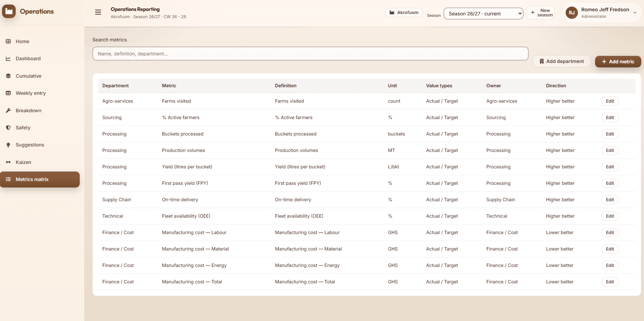This screenshot has height=321, width=644.
Task: Open the Season 26/27 dropdown
Action: (484, 14)
